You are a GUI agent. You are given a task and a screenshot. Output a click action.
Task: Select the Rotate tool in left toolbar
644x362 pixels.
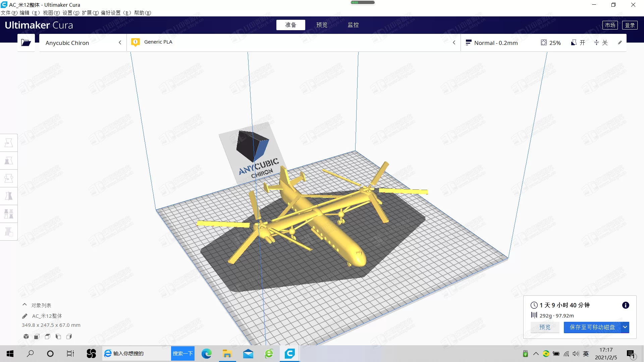pyautogui.click(x=9, y=179)
